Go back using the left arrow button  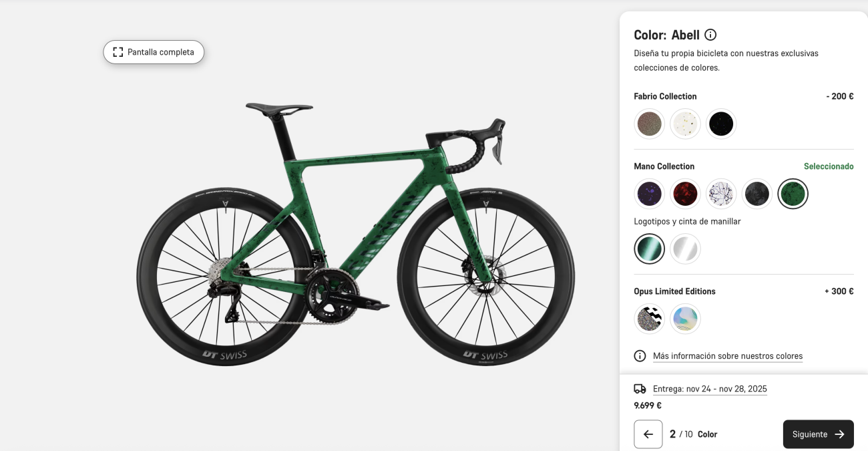pyautogui.click(x=648, y=434)
